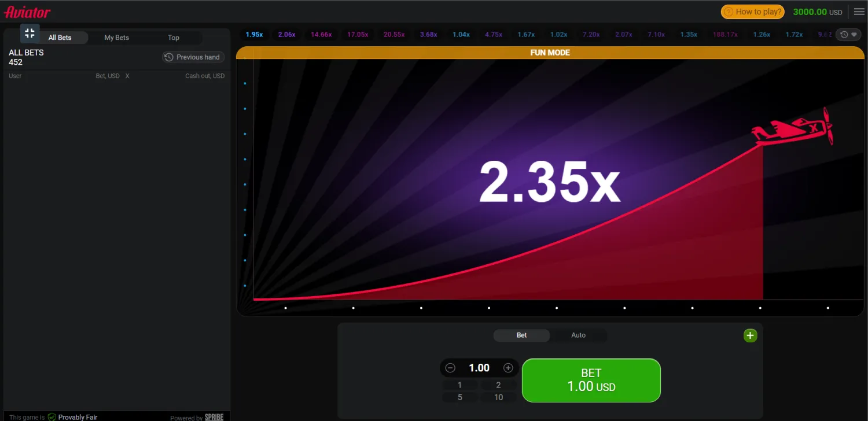Image resolution: width=868 pixels, height=421 pixels.
Task: Click the 188.17x multiplier in history
Action: [725, 35]
